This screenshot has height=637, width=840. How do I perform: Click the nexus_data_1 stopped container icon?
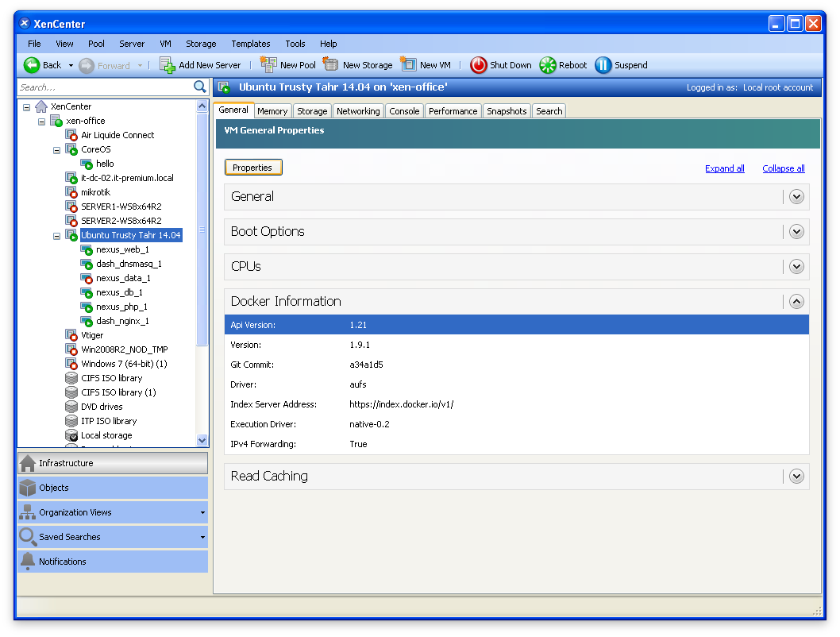pyautogui.click(x=87, y=279)
